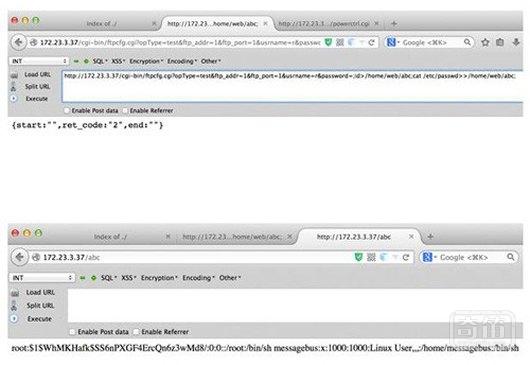Screen dimensions: 530x365
Task: Click the QR code icon in bottom address bar
Action: pos(371,257)
